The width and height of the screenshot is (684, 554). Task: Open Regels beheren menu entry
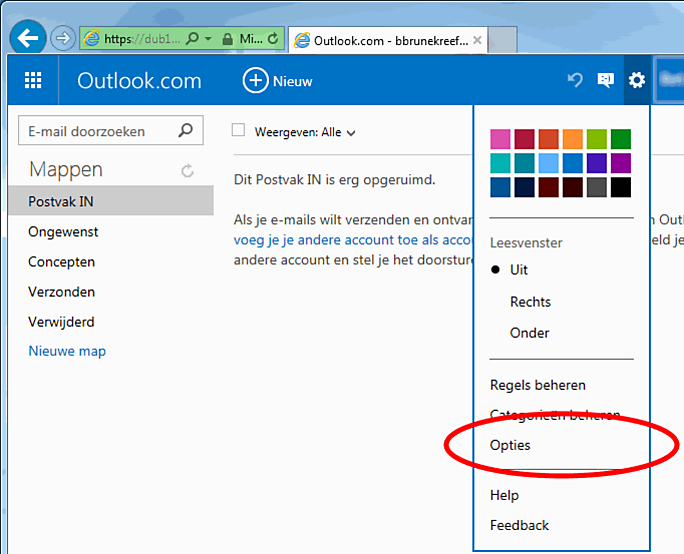tap(537, 385)
